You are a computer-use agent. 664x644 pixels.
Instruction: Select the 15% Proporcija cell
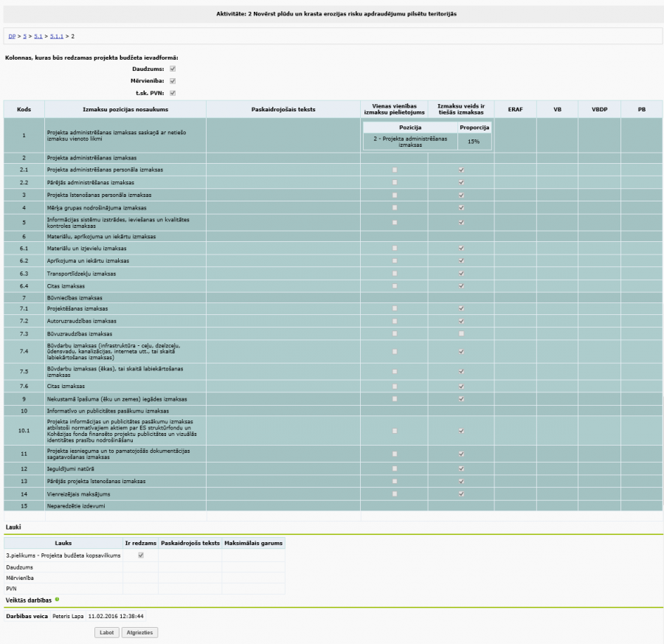472,142
